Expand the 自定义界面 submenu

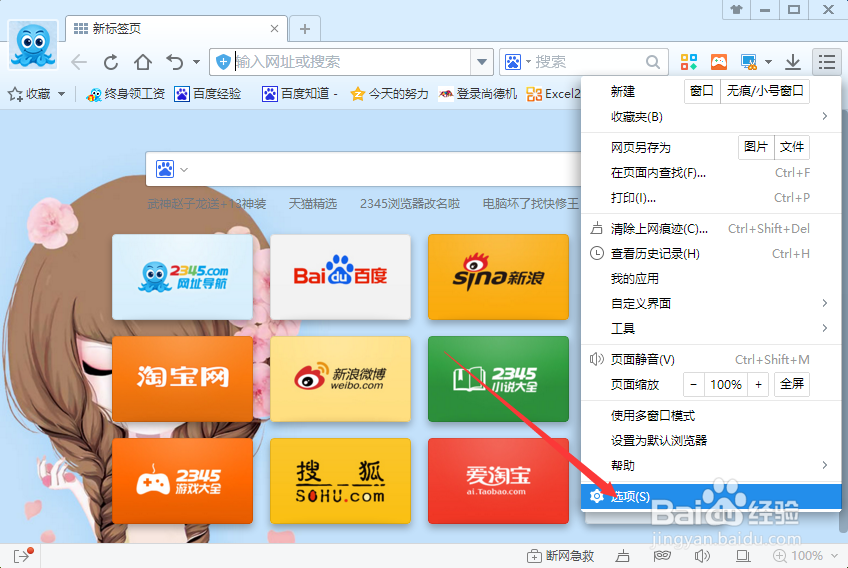click(711, 303)
